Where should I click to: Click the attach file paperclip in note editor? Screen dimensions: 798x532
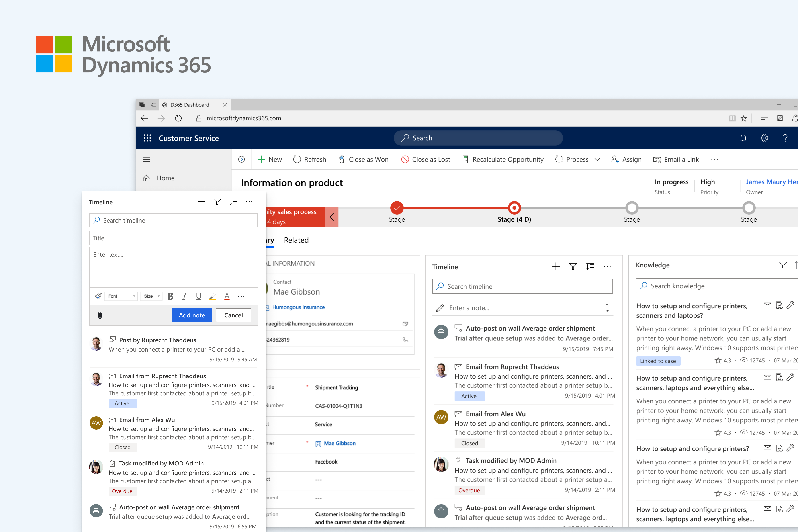click(100, 315)
